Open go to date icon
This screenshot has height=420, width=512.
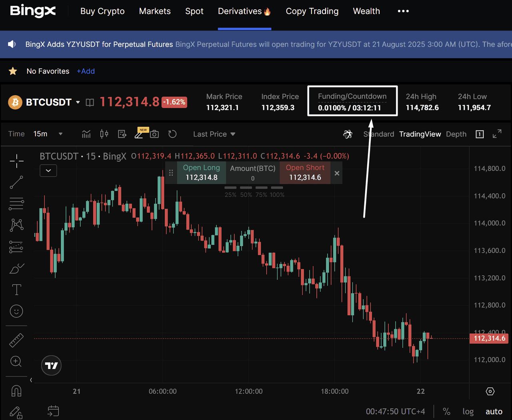click(x=53, y=411)
